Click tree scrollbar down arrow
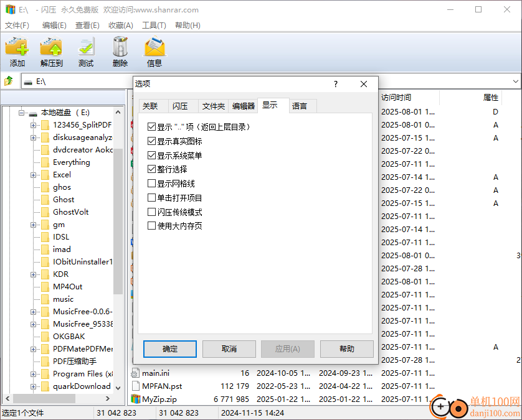522x420 pixels. point(118,388)
